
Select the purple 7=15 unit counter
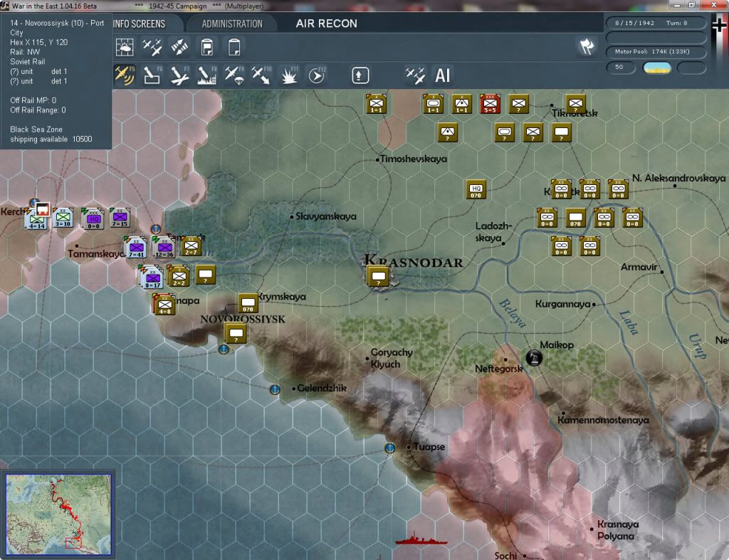[x=120, y=218]
